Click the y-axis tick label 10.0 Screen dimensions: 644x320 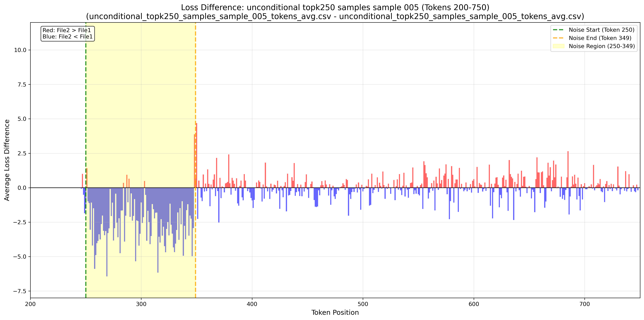[x=20, y=50]
